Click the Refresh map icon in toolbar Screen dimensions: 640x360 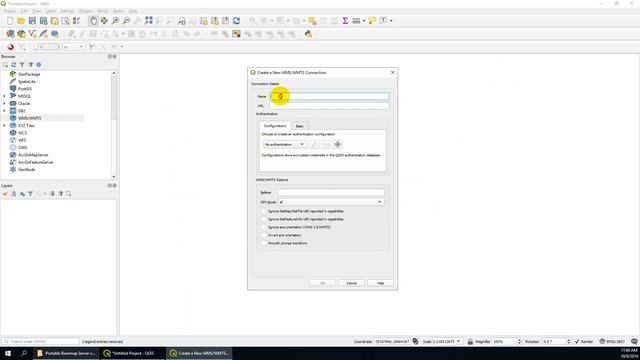coord(236,21)
